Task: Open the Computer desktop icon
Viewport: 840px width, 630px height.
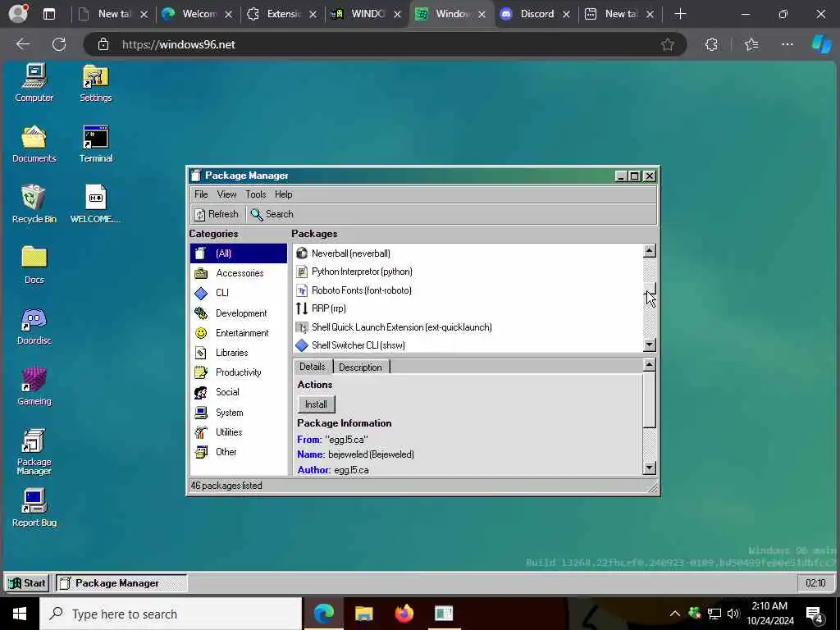Action: [34, 83]
